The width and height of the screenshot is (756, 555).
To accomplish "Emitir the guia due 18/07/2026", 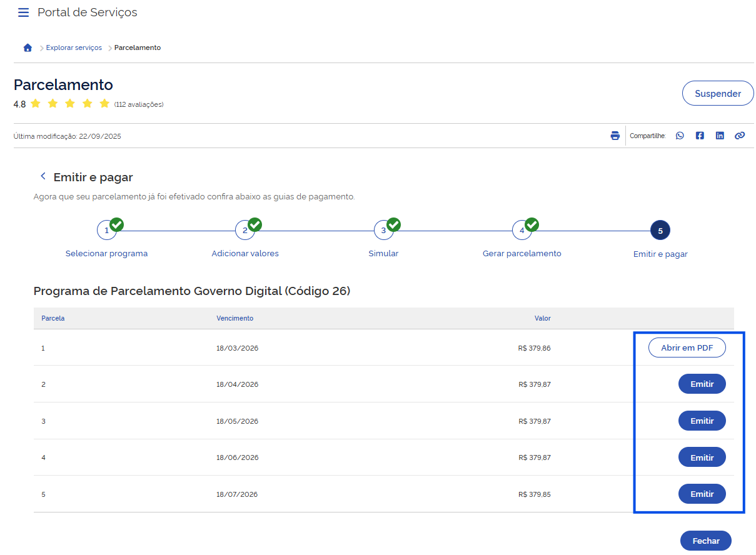I will point(702,494).
